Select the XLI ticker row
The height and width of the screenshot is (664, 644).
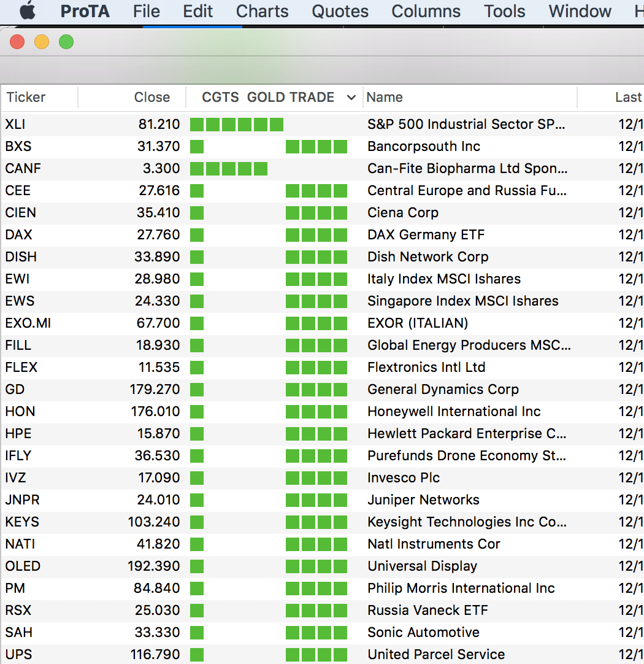pyautogui.click(x=15, y=125)
